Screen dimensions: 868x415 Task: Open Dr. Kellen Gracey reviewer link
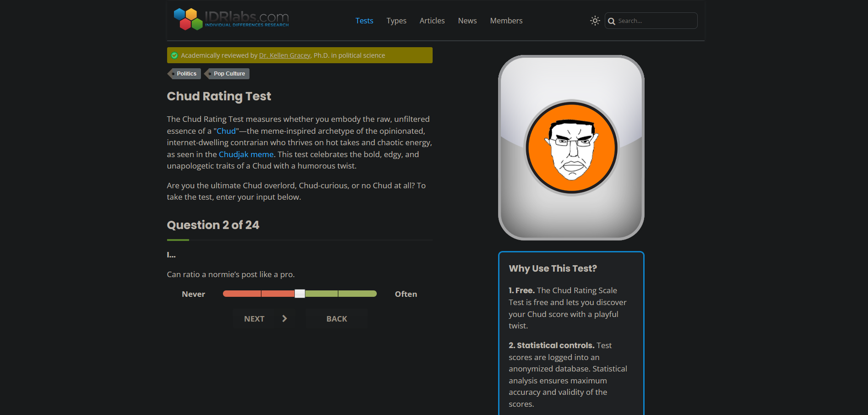click(284, 55)
